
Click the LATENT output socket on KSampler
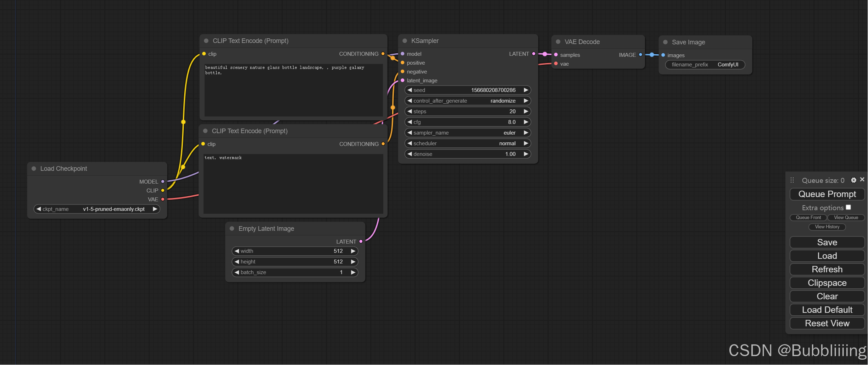(x=534, y=54)
